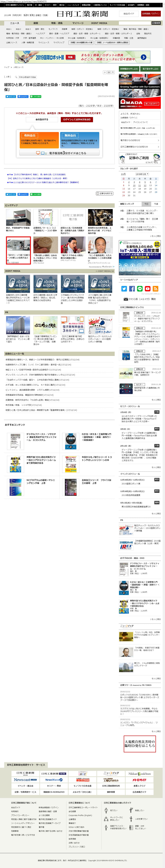Viewport: 165px width, 868px height.
Task: Expand the 日刊工業新聞社からのお知らせ row
Action: pyautogui.click(x=139, y=147)
